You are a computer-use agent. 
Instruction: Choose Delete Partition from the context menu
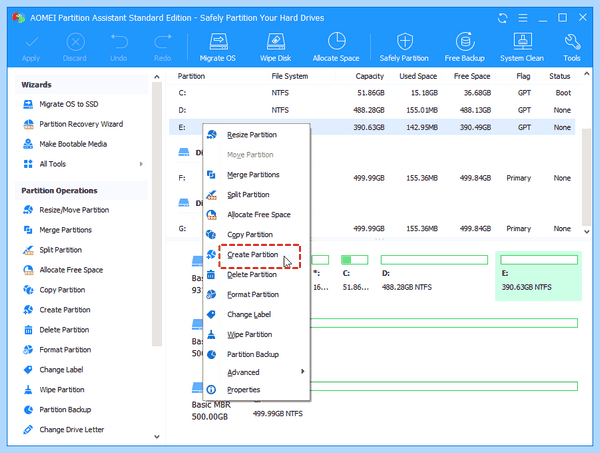point(256,274)
